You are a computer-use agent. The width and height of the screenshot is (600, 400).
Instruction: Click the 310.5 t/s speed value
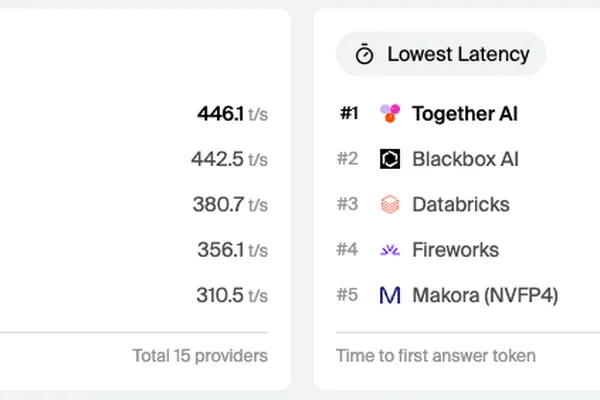point(232,295)
